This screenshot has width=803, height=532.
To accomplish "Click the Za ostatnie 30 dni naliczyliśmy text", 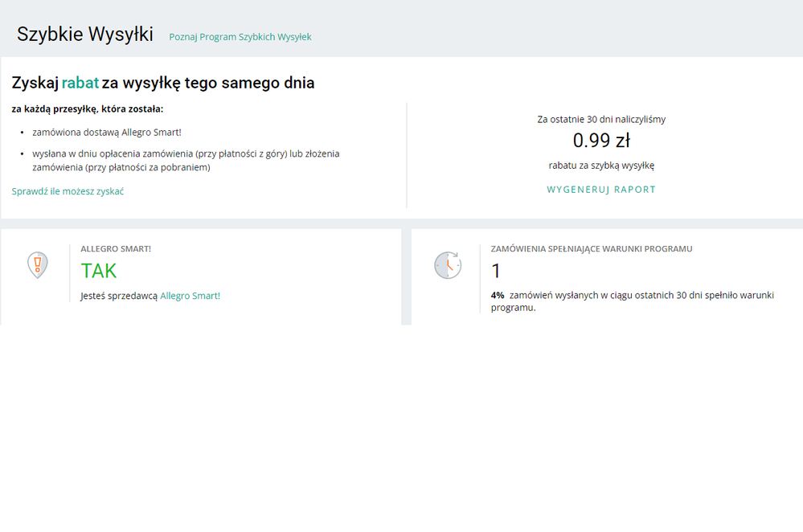I will pos(600,119).
